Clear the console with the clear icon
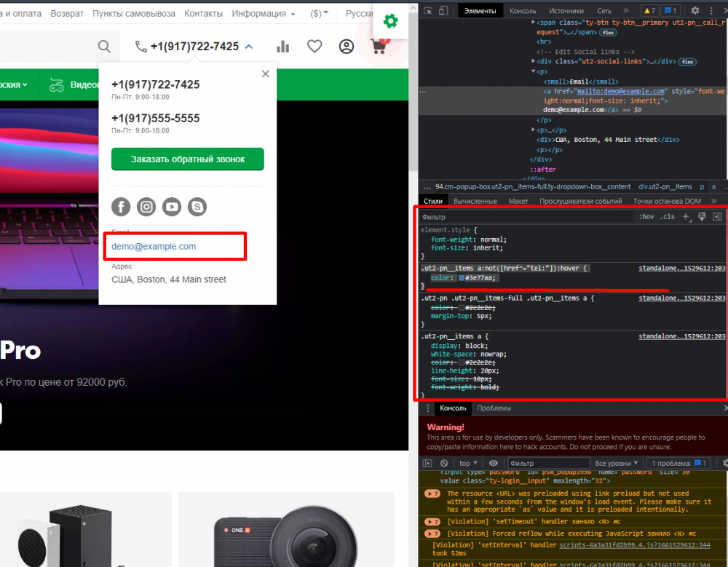 tap(444, 463)
